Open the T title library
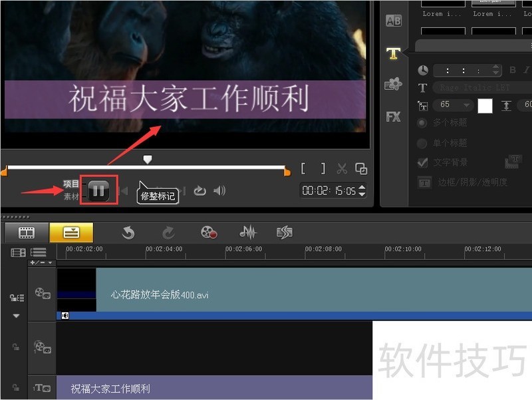 pyautogui.click(x=393, y=53)
